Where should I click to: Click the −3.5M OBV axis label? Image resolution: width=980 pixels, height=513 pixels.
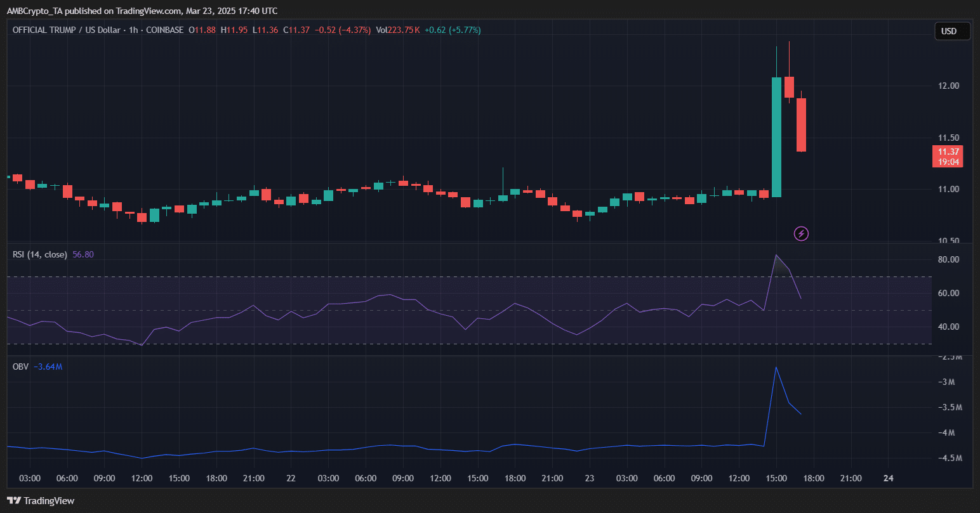(x=951, y=407)
